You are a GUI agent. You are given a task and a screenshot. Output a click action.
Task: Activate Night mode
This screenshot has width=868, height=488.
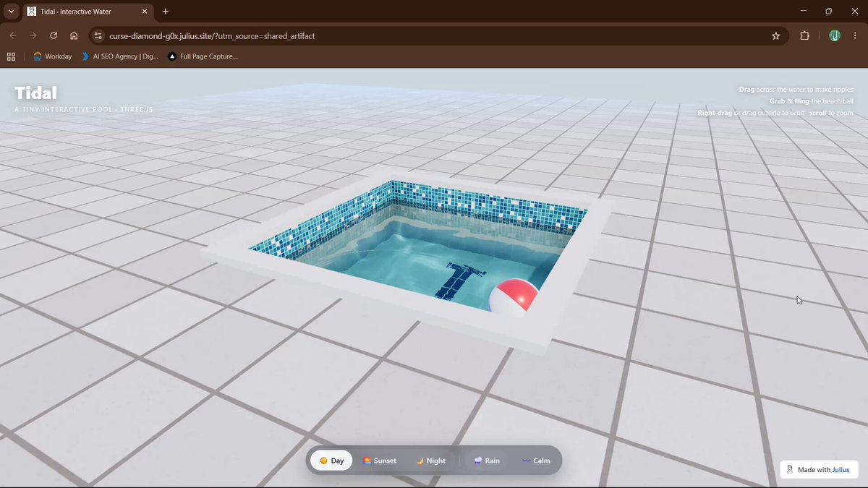[x=431, y=461]
